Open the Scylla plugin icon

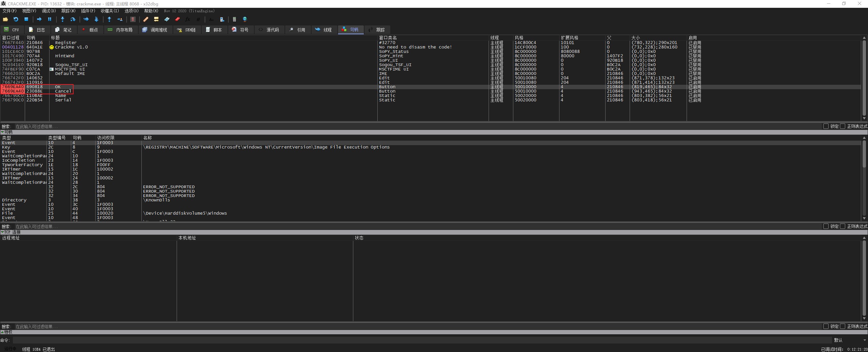point(133,19)
